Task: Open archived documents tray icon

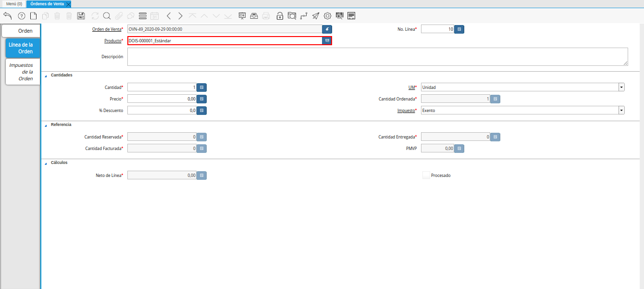Action: [254, 16]
